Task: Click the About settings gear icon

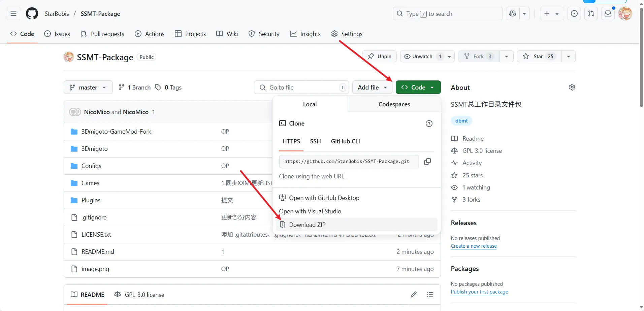Action: tap(572, 87)
